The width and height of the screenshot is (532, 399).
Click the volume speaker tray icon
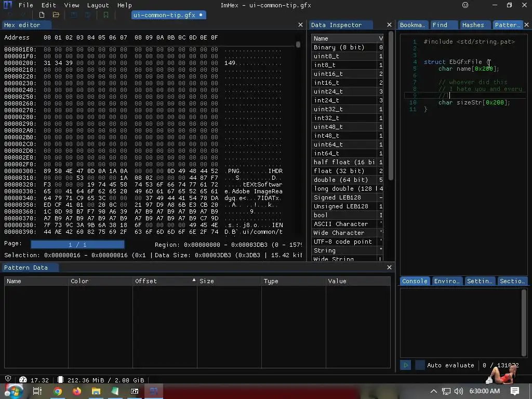coord(458,391)
